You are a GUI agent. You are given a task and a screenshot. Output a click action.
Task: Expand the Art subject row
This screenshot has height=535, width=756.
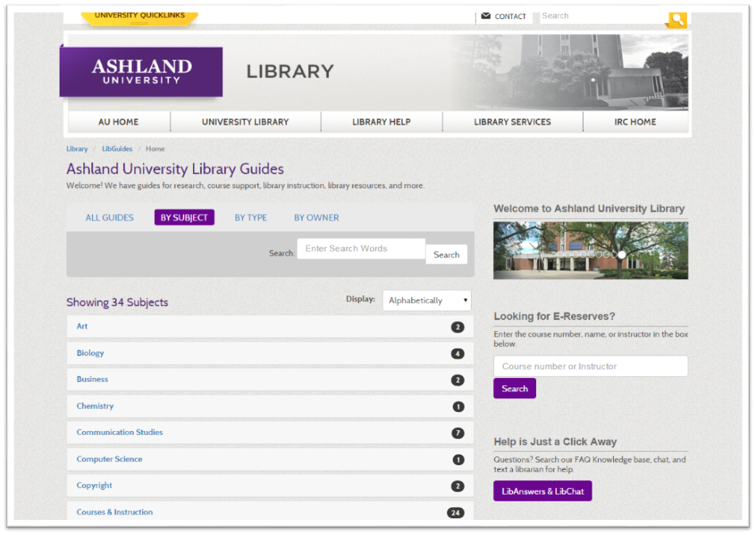tap(270, 326)
